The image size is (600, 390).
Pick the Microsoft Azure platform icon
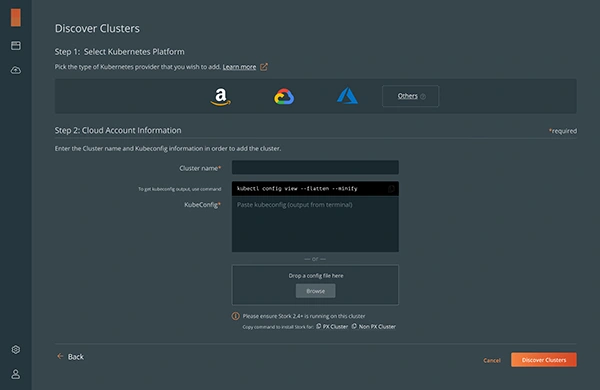point(347,96)
